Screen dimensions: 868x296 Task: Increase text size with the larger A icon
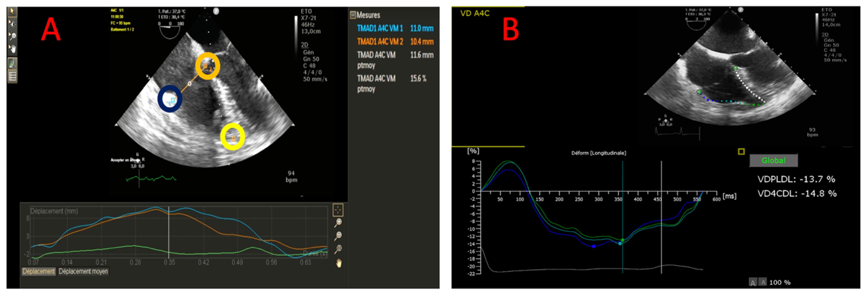(x=753, y=282)
